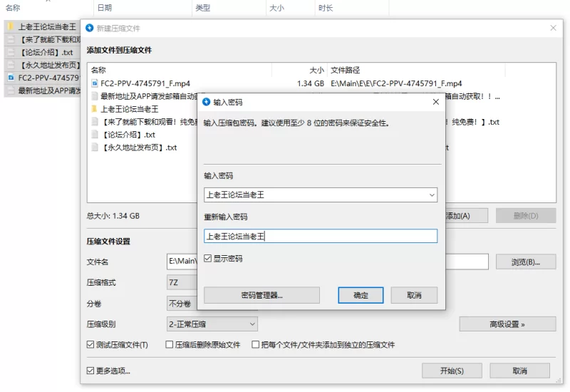The image size is (570, 392).
Task: Click the 添加(A) button
Action: (467, 216)
